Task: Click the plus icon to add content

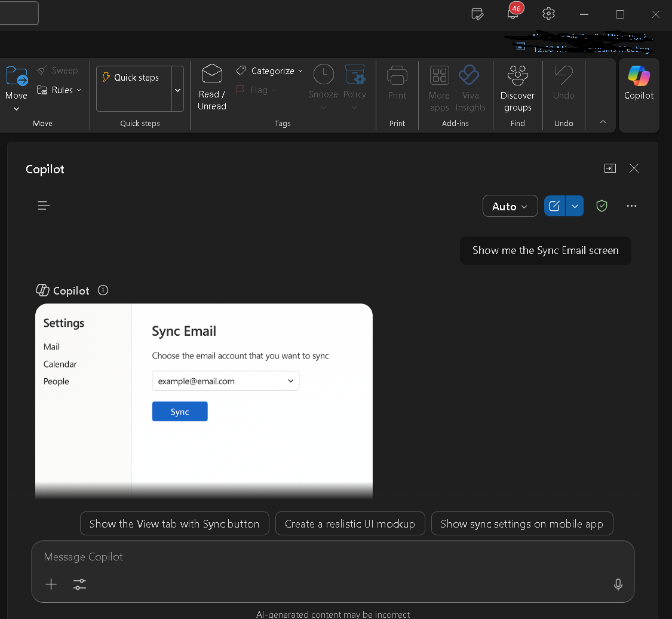Action: pyautogui.click(x=51, y=584)
